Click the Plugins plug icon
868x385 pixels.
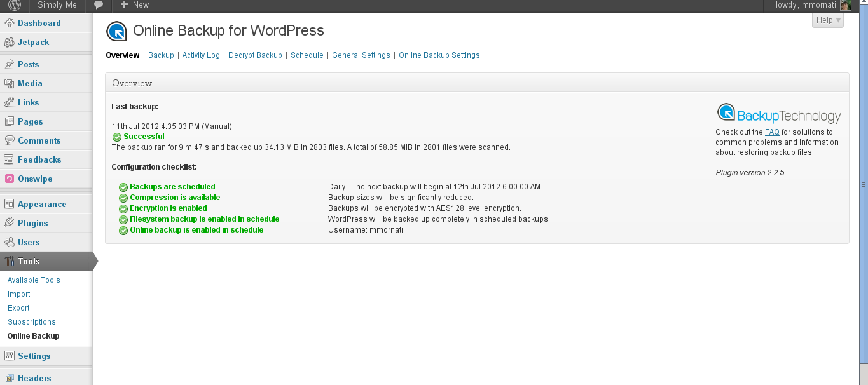(10, 223)
